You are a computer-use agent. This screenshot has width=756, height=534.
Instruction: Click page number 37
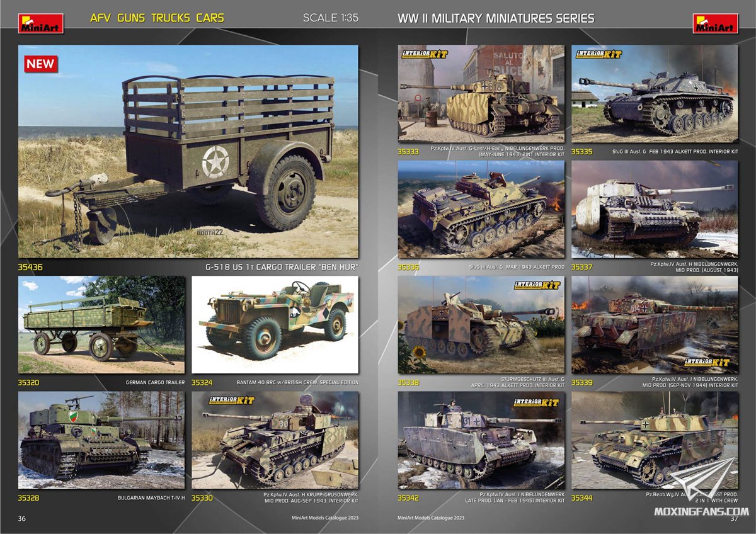pyautogui.click(x=734, y=518)
